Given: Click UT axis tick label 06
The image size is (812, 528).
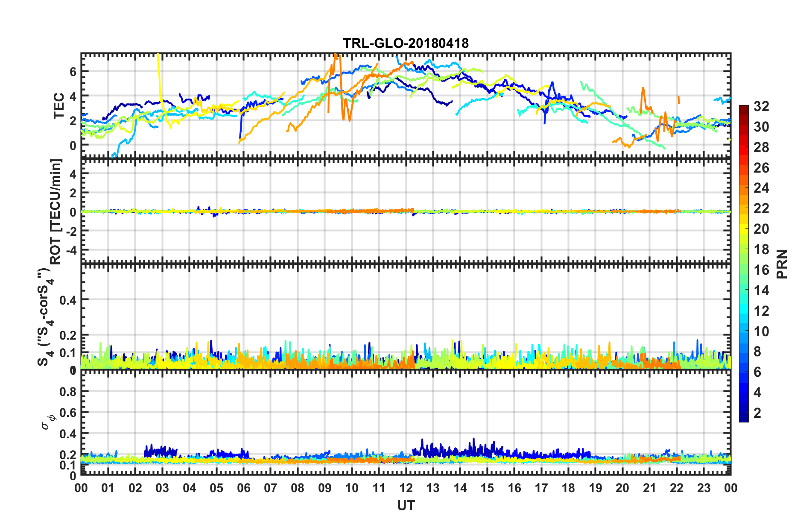Looking at the screenshot, I should pos(243,488).
